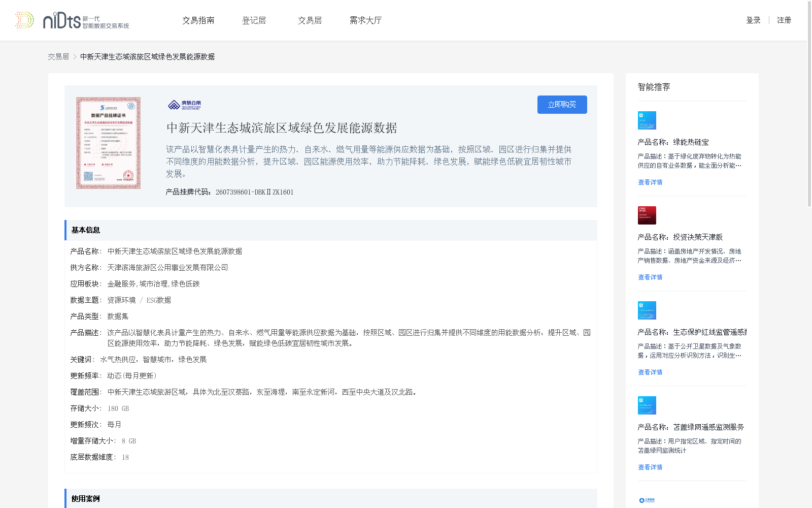Click the 动态(每月更新) update frequency value
This screenshot has width=812, height=508.
[132, 376]
